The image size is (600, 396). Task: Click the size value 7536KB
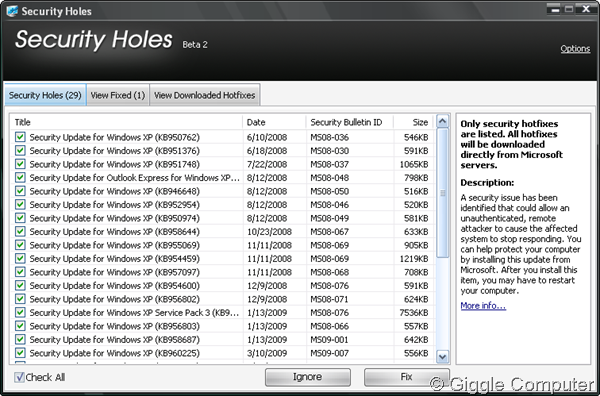414,313
